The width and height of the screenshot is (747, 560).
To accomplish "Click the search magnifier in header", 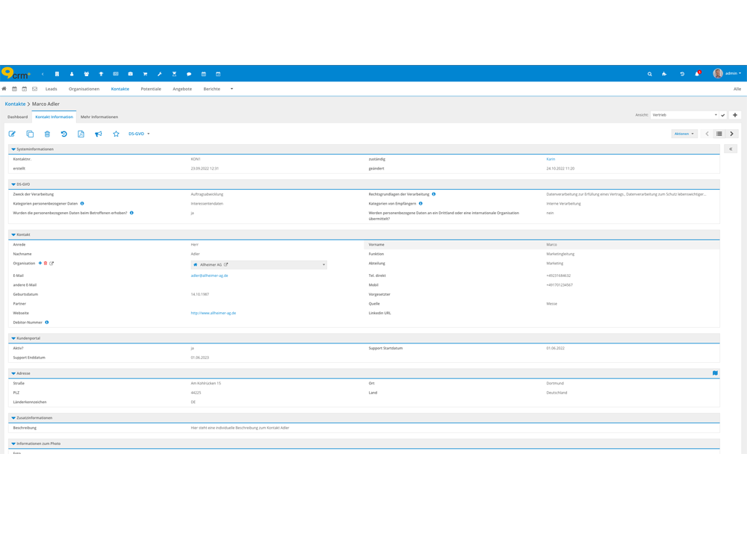I will tap(650, 74).
